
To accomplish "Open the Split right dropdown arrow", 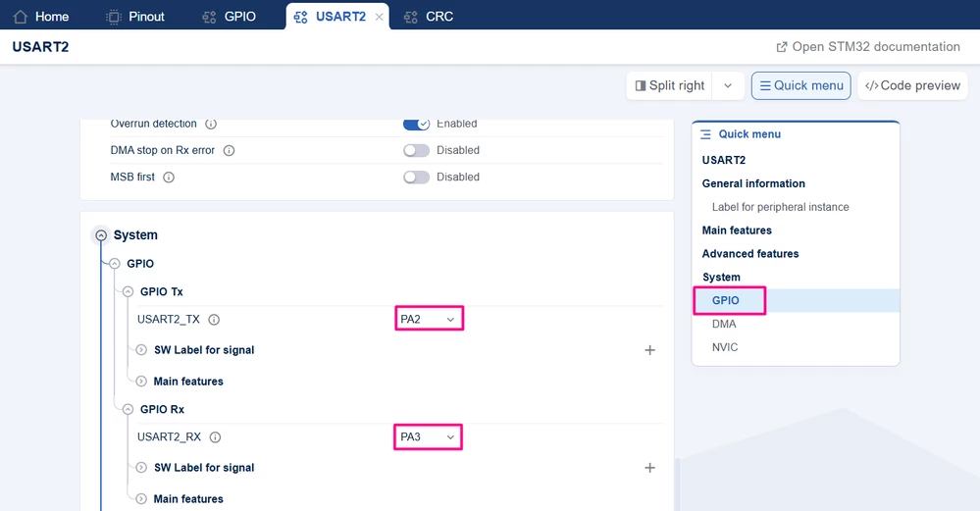I will (728, 85).
